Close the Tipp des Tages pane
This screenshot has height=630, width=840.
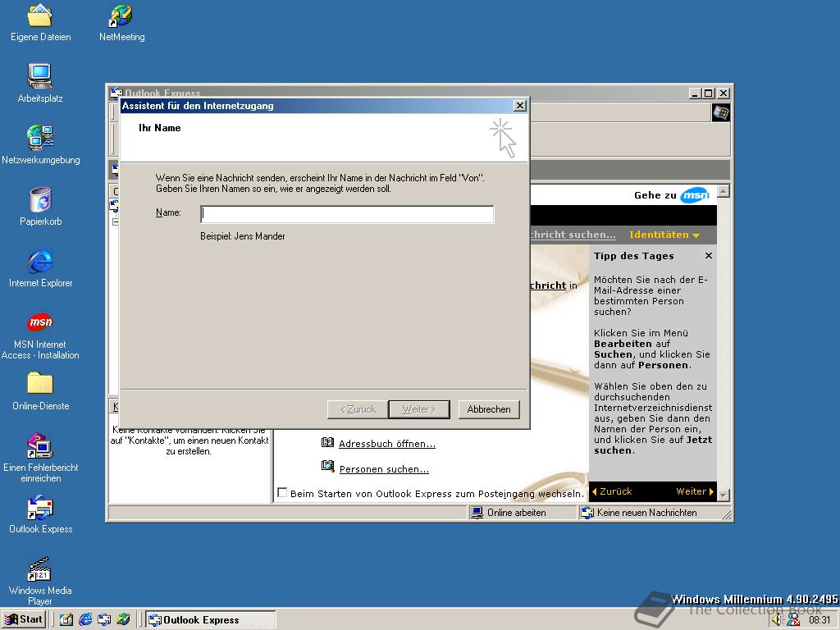(709, 256)
